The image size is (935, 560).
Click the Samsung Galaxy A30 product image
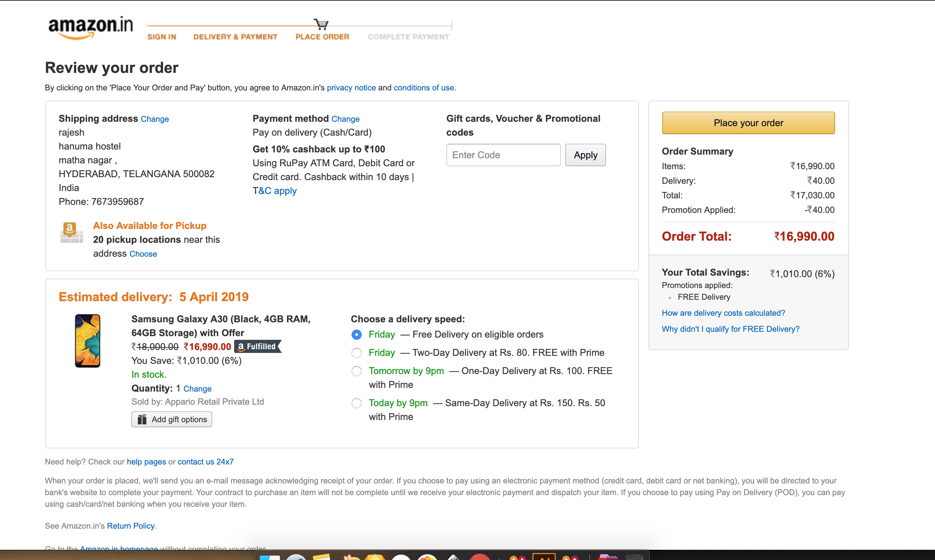tap(88, 341)
